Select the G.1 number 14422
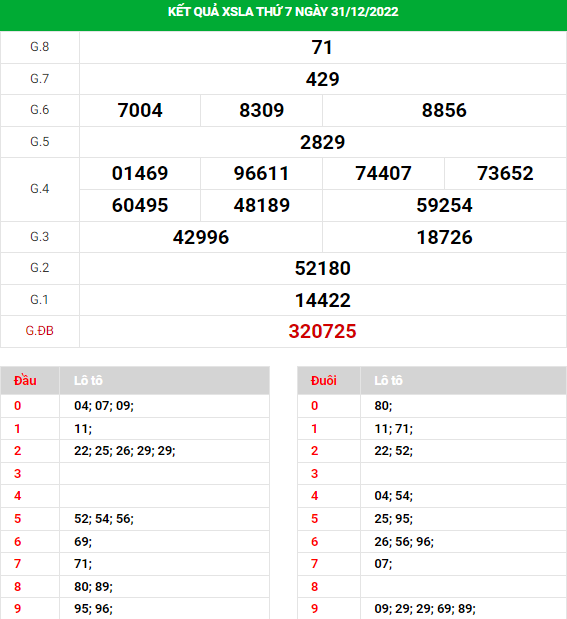 (x=322, y=300)
